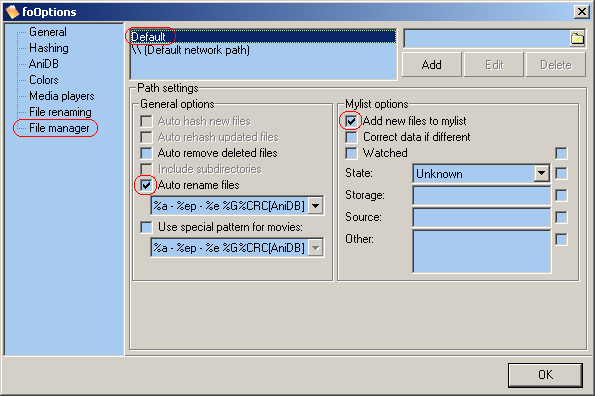This screenshot has height=396, width=595.
Task: Open the General options page
Action: [48, 32]
